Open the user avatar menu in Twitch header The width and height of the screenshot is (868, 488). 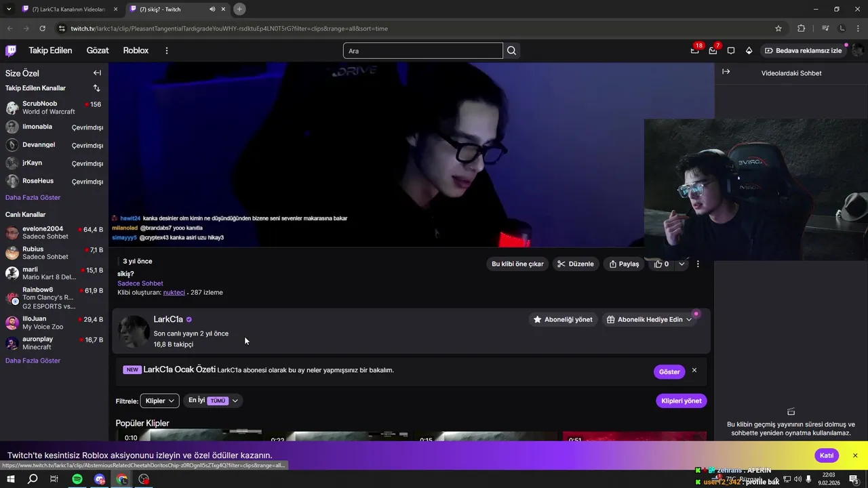click(x=858, y=51)
